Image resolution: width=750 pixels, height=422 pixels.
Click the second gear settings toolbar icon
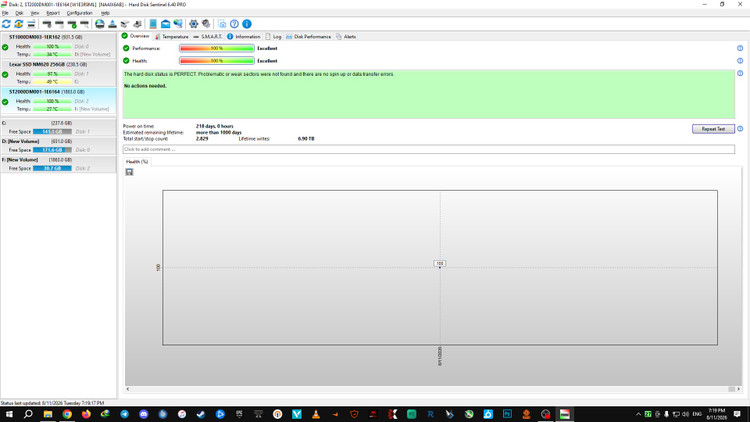coord(206,24)
